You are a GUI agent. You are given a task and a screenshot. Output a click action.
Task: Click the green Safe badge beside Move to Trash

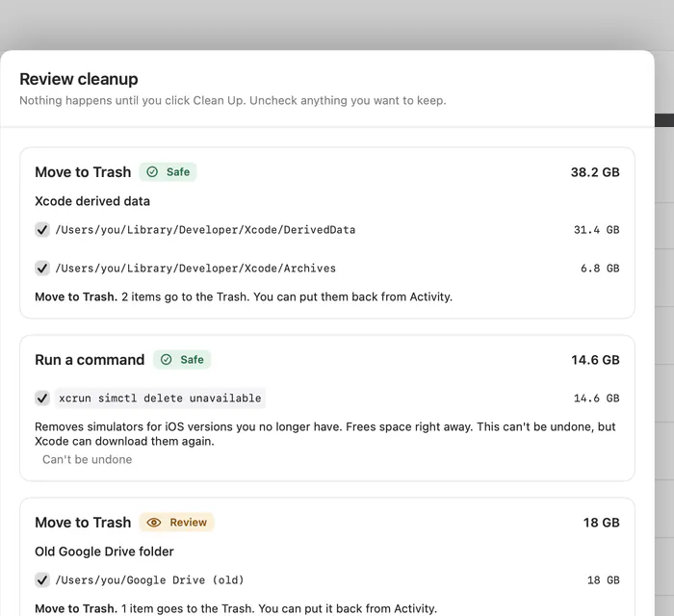click(168, 172)
